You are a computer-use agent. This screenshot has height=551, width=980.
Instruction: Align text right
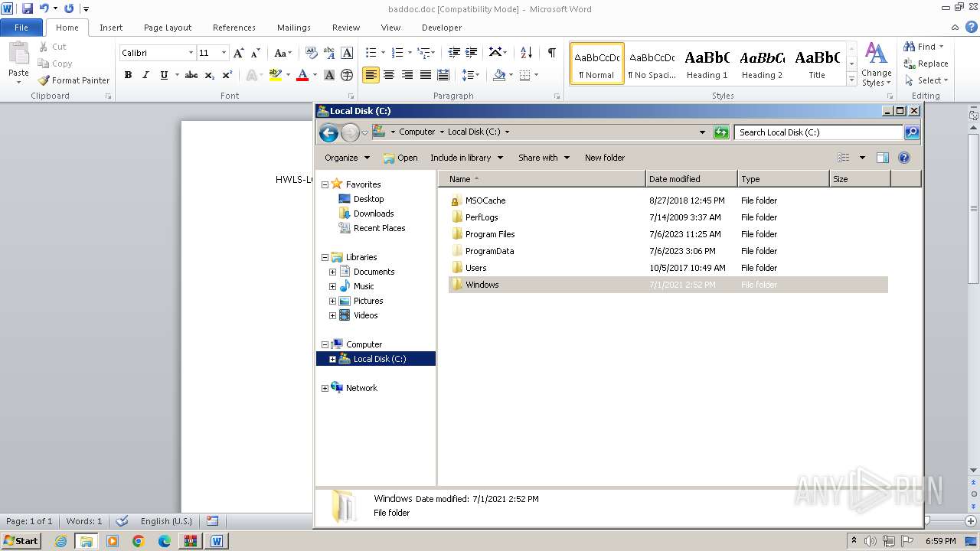[407, 75]
